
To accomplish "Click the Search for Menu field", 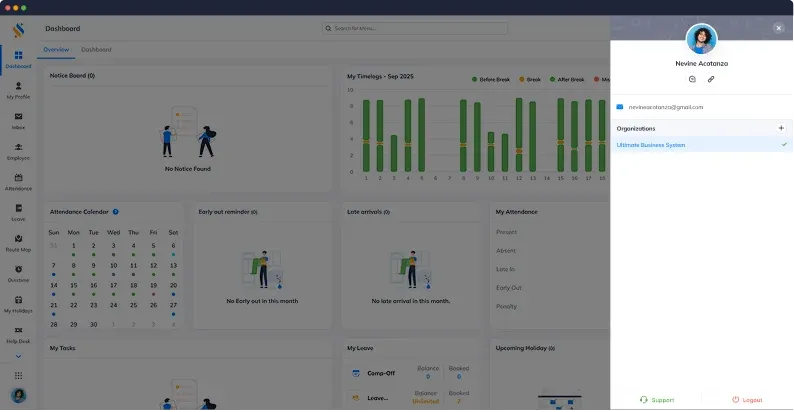I will tap(415, 28).
